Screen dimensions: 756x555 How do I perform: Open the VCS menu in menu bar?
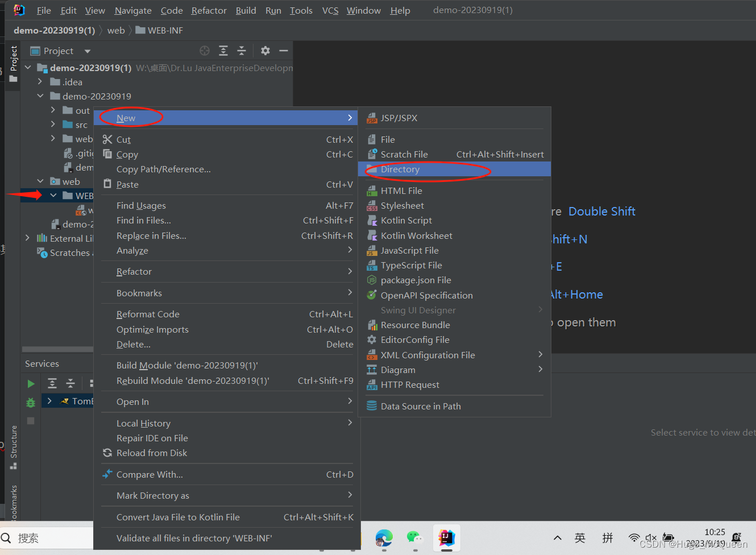(x=330, y=10)
